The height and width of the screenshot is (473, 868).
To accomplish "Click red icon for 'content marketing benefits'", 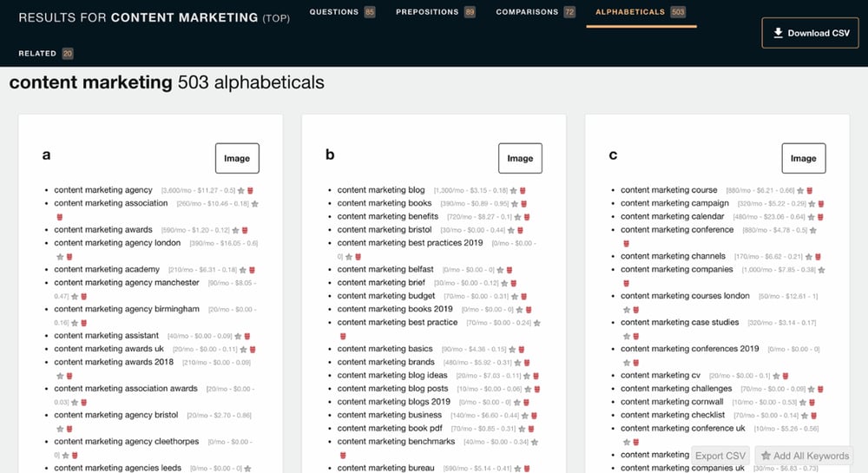I will pyautogui.click(x=527, y=217).
